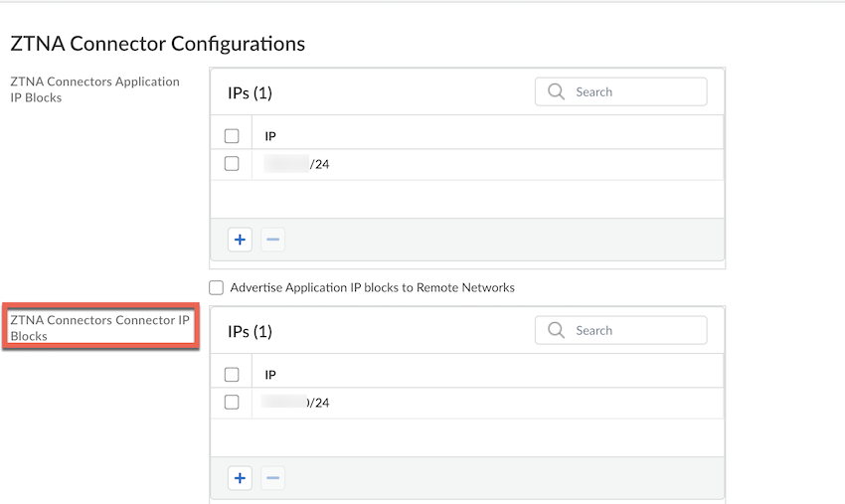
Task: Click search magnifier in Application IP Blocks
Action: (557, 92)
